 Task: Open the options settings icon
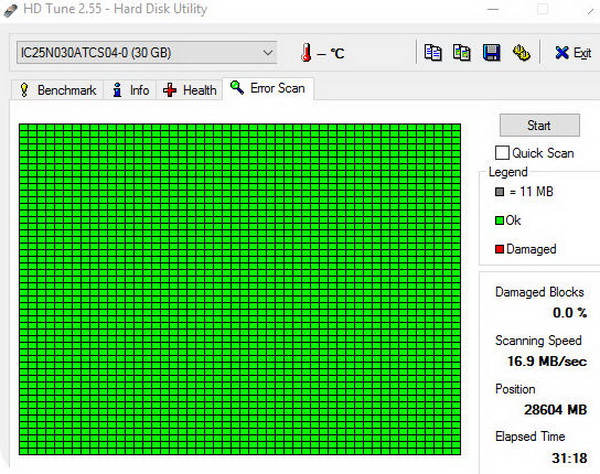[520, 52]
